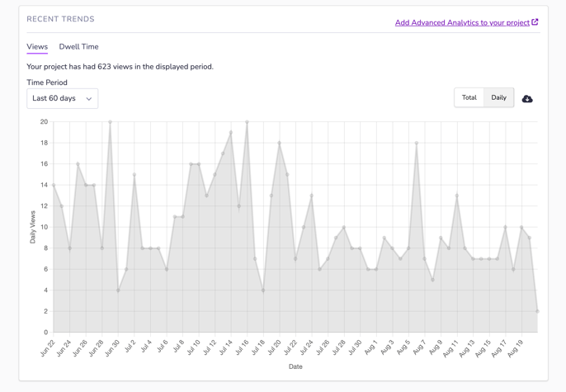Click the Jul 16 peak data point at 20
Screen dimensions: 566x392
tap(247, 122)
